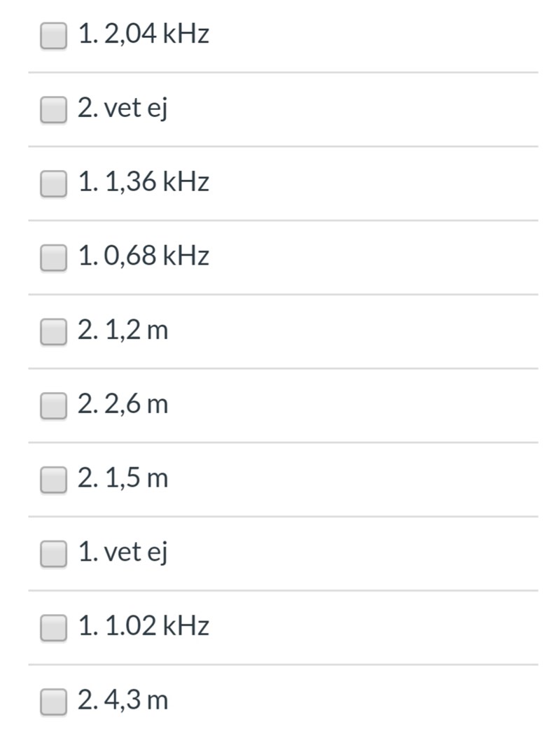Choose the "1. 1.02 kHz" text label
This screenshot has height=731, width=560.
click(x=143, y=627)
